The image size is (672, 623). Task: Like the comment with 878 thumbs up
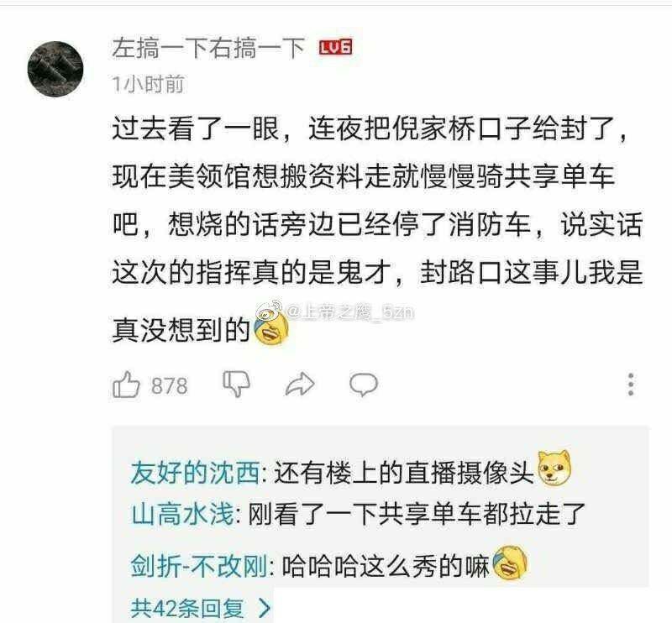tap(126, 384)
